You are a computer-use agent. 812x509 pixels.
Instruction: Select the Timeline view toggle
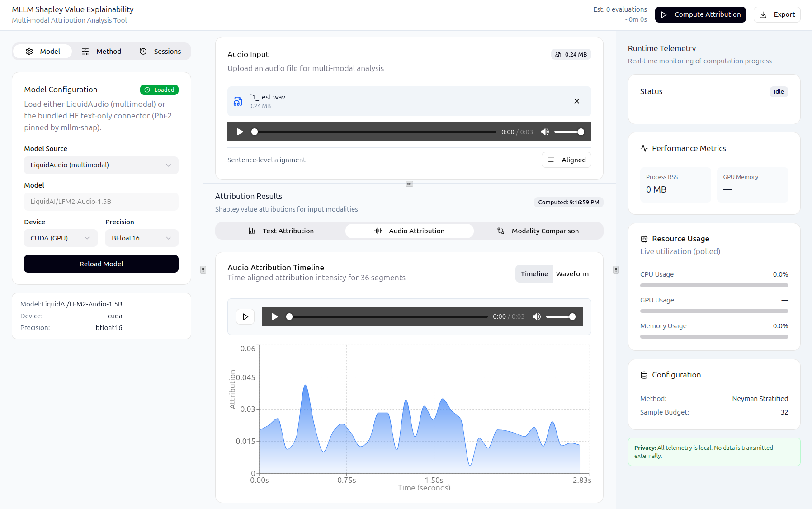tap(534, 274)
